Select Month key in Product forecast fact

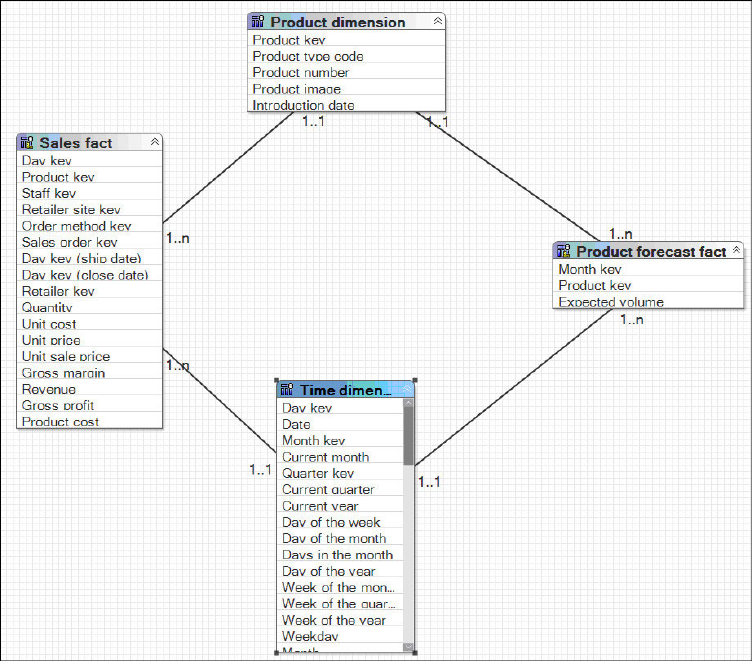[648, 269]
